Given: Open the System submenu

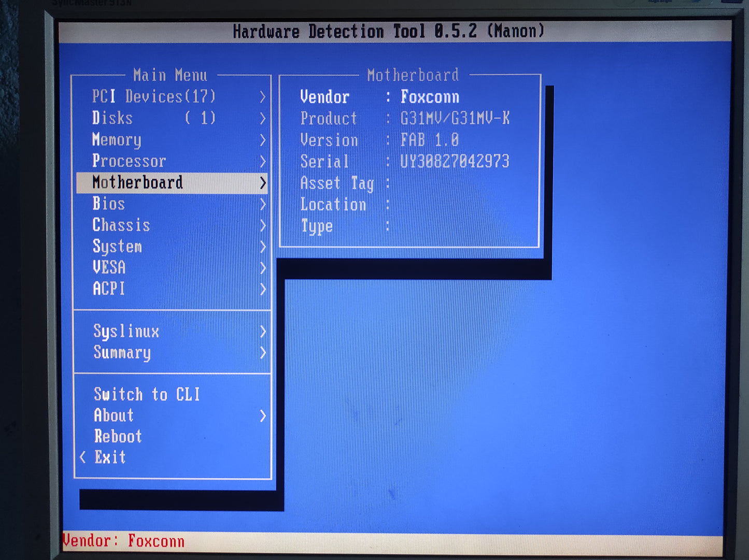Looking at the screenshot, I should pos(117,247).
